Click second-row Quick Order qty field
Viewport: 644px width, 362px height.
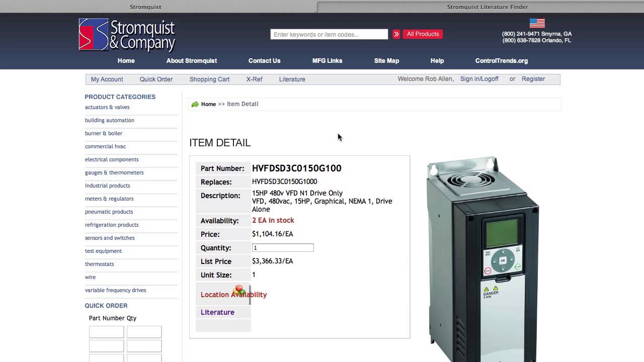click(144, 346)
